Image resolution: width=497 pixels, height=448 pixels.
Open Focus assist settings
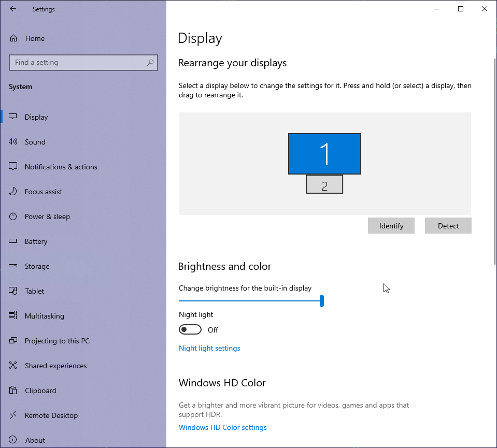pyautogui.click(x=83, y=192)
